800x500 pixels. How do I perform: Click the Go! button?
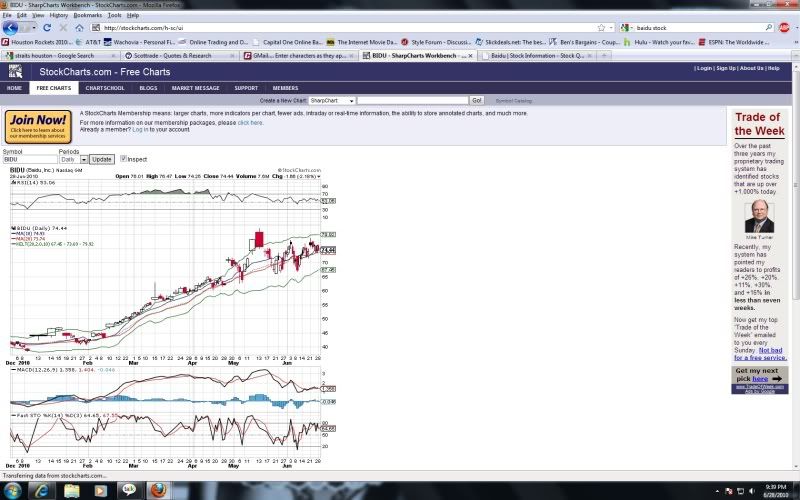tap(477, 101)
